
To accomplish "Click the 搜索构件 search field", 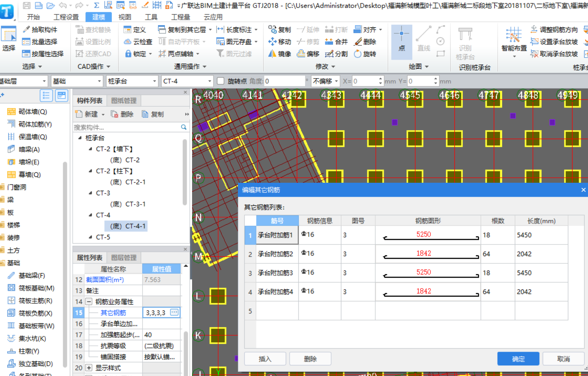I will coord(127,127).
